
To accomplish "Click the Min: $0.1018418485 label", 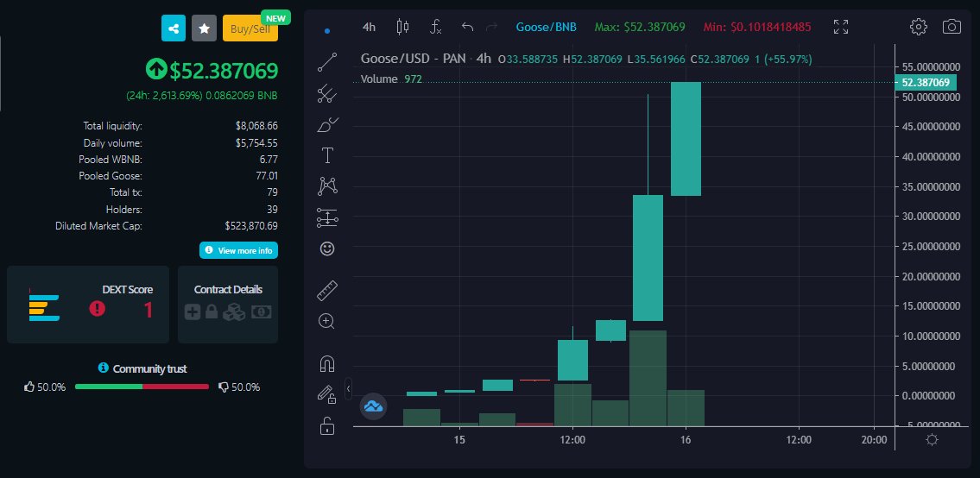I will click(x=757, y=27).
